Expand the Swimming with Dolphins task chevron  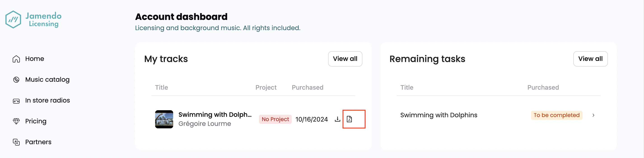tap(593, 115)
